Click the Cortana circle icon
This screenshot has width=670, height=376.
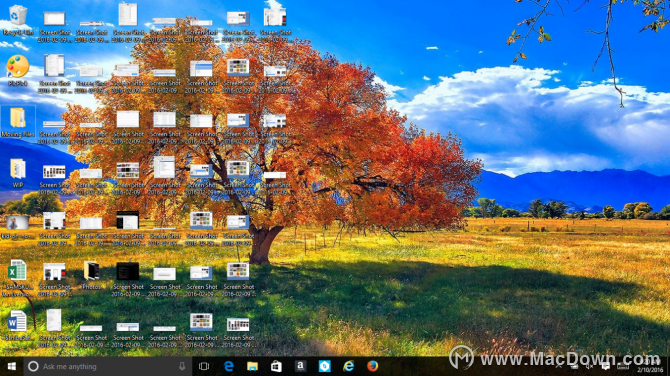33,366
